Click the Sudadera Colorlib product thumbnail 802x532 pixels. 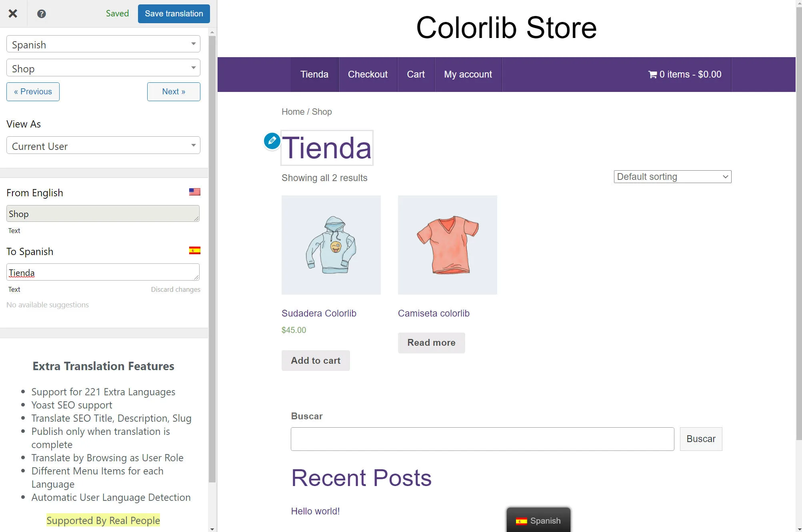coord(331,245)
